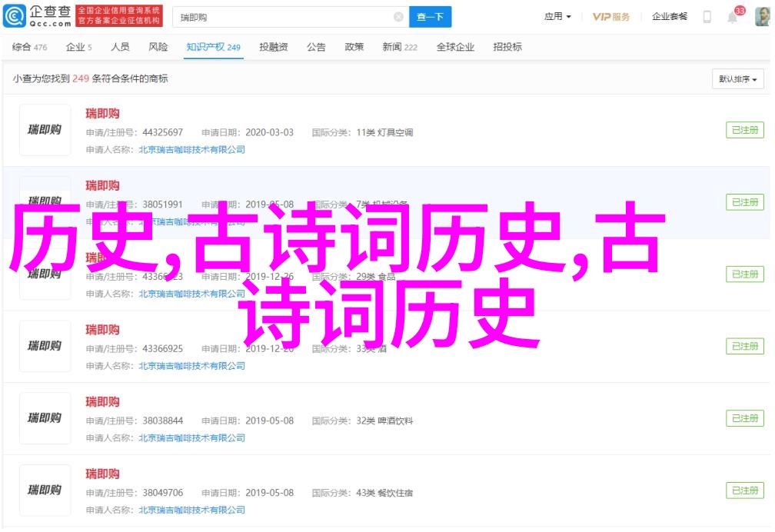Open the VIP服务 link
The image size is (775, 532).
click(611, 17)
